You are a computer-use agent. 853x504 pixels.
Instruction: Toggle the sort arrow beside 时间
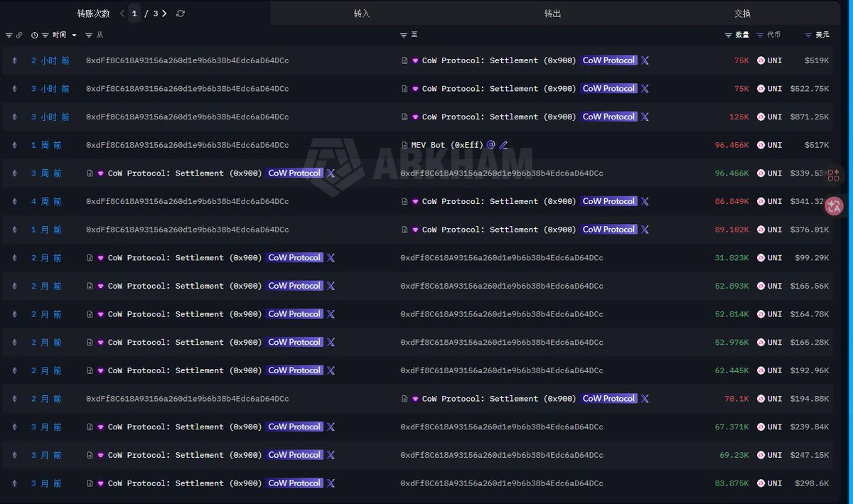pyautogui.click(x=74, y=35)
